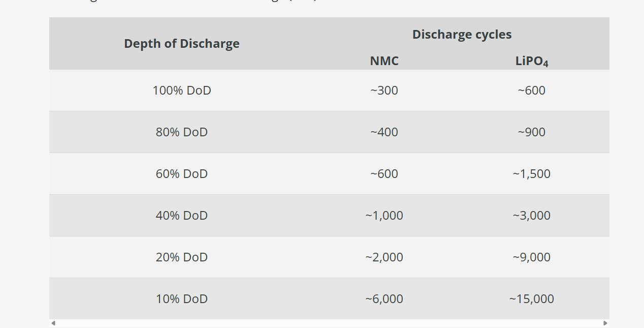Click the right scroll arrow below the table
The width and height of the screenshot is (644, 328).
point(605,323)
